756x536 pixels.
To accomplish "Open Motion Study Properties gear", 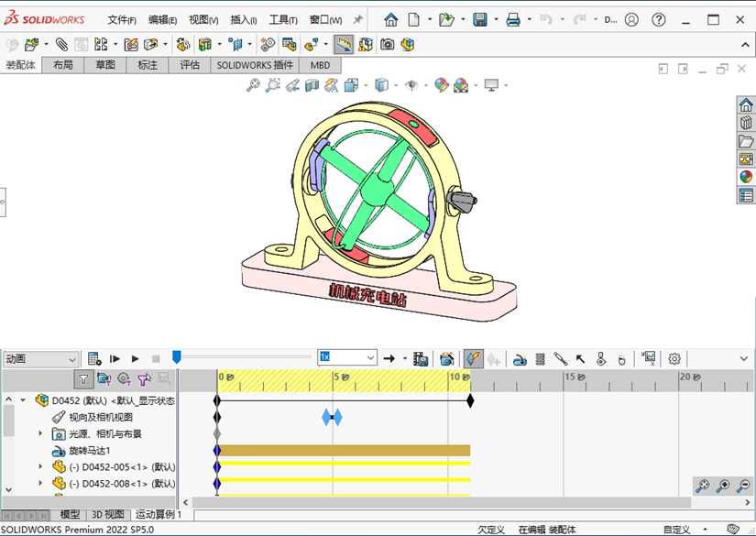I will coord(674,358).
